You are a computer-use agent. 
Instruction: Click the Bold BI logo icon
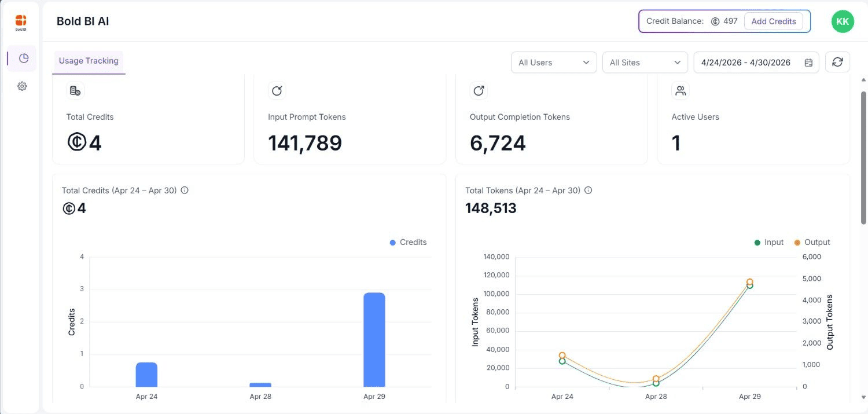click(21, 23)
